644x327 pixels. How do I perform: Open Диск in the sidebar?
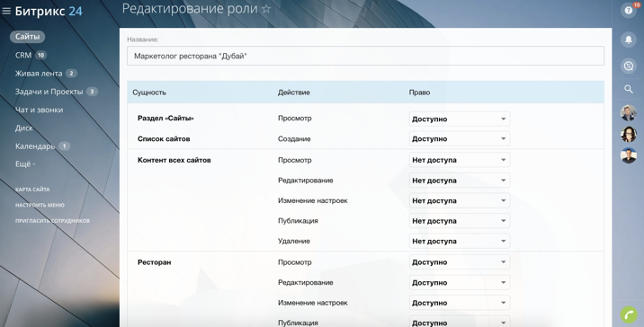tap(23, 128)
